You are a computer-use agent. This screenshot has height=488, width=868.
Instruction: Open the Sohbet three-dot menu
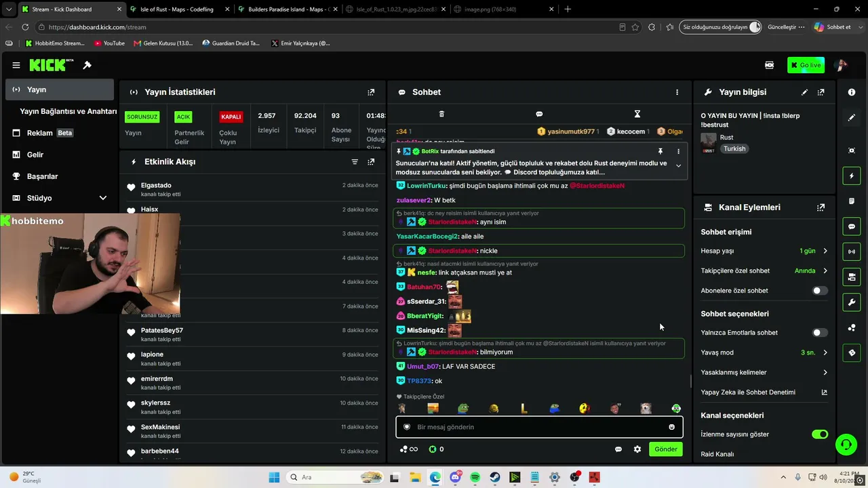pyautogui.click(x=677, y=92)
